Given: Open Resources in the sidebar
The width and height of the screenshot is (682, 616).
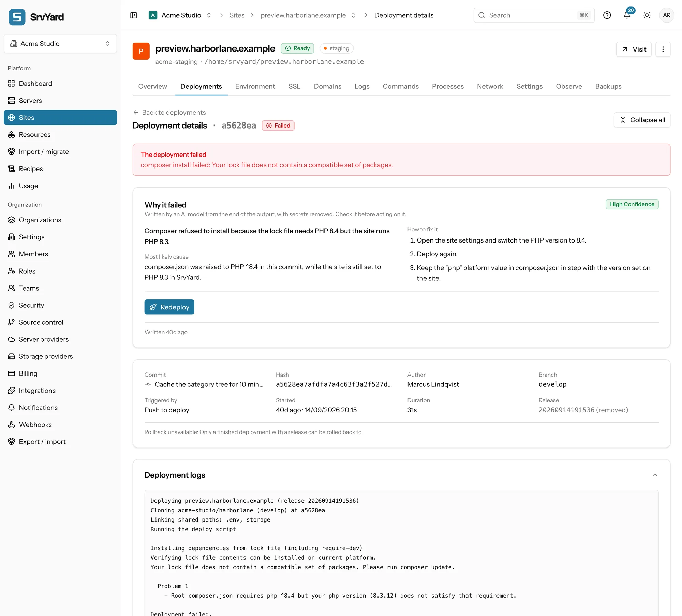Looking at the screenshot, I should click(x=60, y=135).
